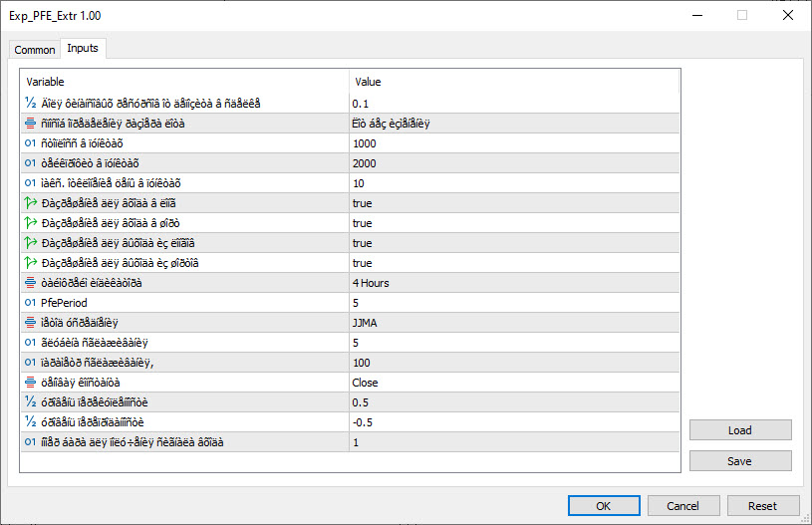Click the integer icon beside value 2000
This screenshot has width=812, height=525.
pyautogui.click(x=31, y=163)
